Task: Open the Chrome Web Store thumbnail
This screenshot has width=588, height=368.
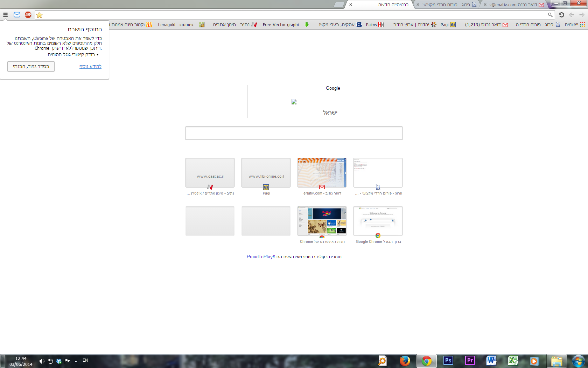Action: (322, 221)
